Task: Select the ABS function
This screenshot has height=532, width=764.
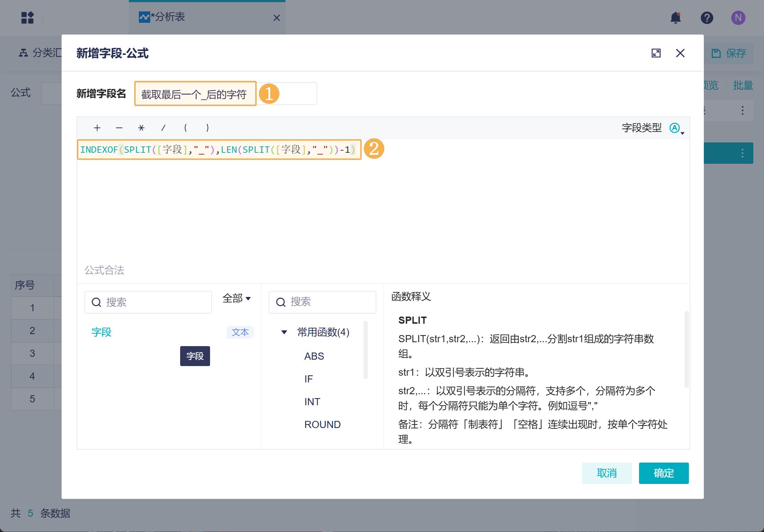Action: pos(314,356)
